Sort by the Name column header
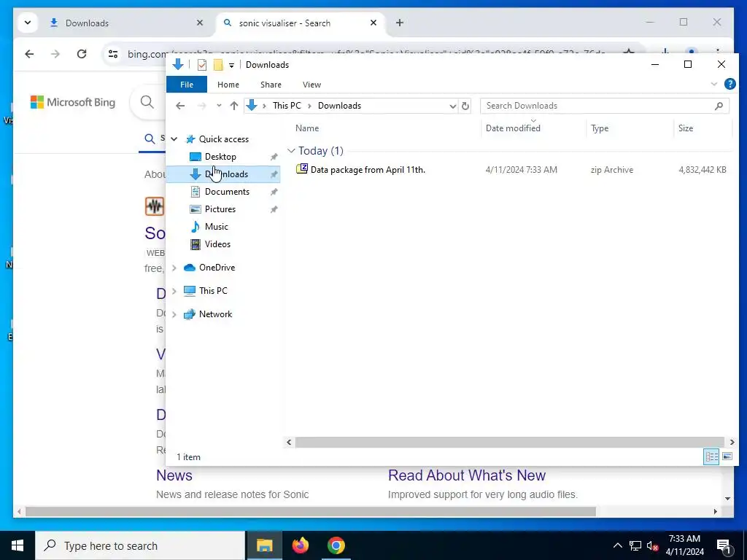The height and width of the screenshot is (560, 747). click(307, 128)
